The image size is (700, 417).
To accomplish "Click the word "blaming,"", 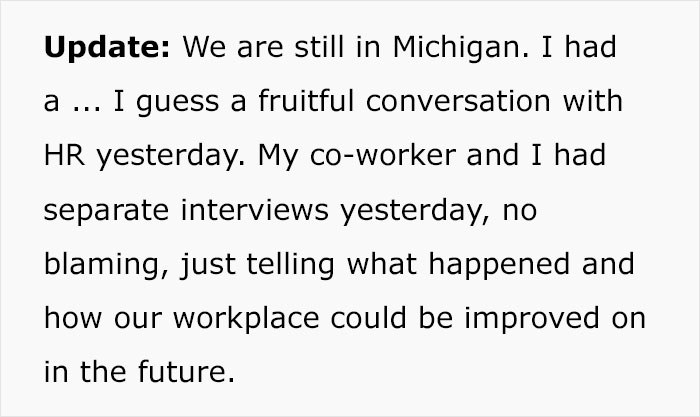I will coord(107,265).
